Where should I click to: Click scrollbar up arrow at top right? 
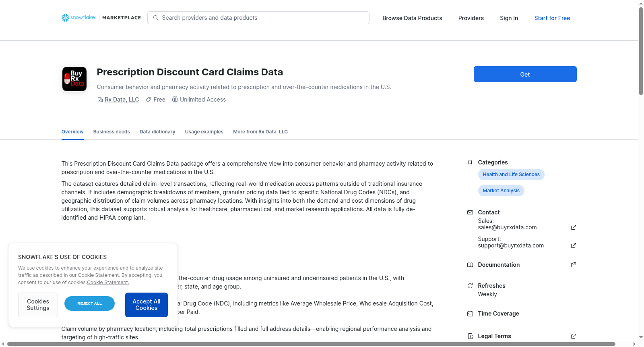(641, 3)
